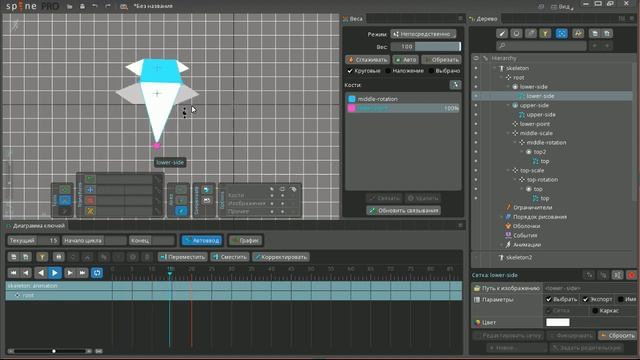The image size is (640, 360).
Task: Click the Tree panel yellow filter icon
Action: (x=545, y=33)
